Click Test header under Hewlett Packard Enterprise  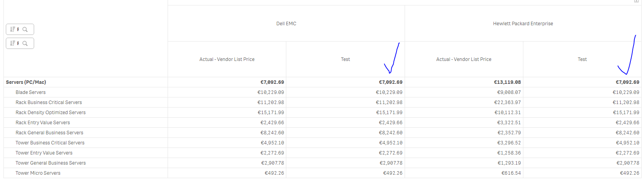pos(582,59)
